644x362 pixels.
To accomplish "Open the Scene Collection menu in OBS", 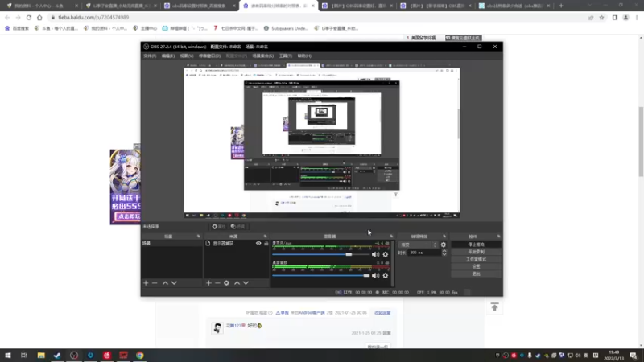I will [x=263, y=56].
